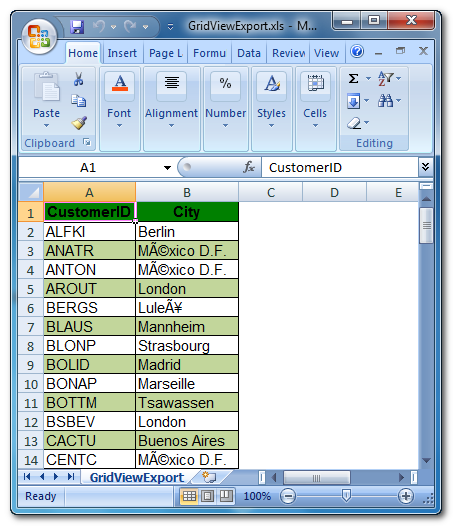453x526 pixels.
Task: Switch to Page Break Preview view
Action: [x=226, y=496]
